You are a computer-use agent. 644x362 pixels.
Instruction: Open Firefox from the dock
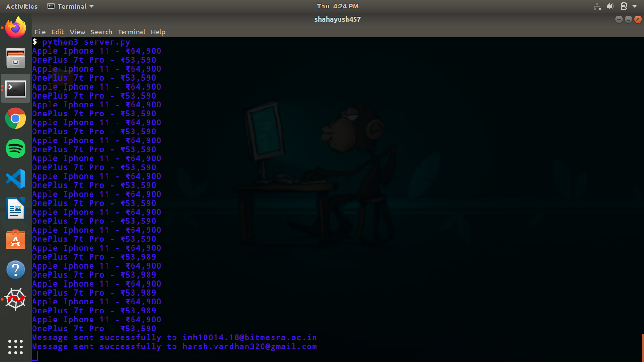pos(16,28)
